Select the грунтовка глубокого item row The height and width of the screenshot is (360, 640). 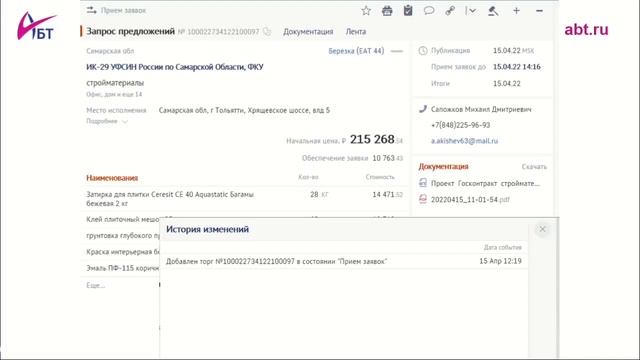[122, 236]
